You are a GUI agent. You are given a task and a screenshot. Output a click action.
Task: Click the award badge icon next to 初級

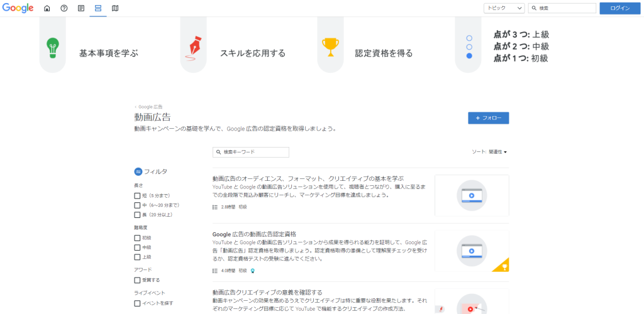point(253,271)
